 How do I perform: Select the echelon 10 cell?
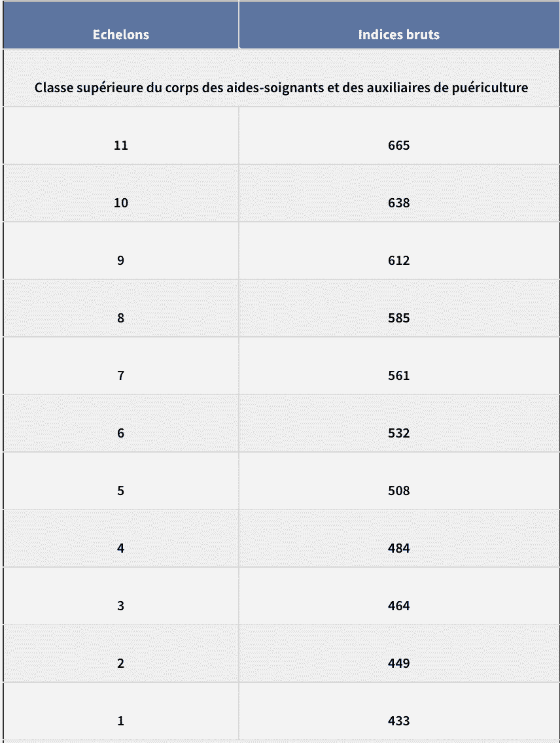coord(121,203)
